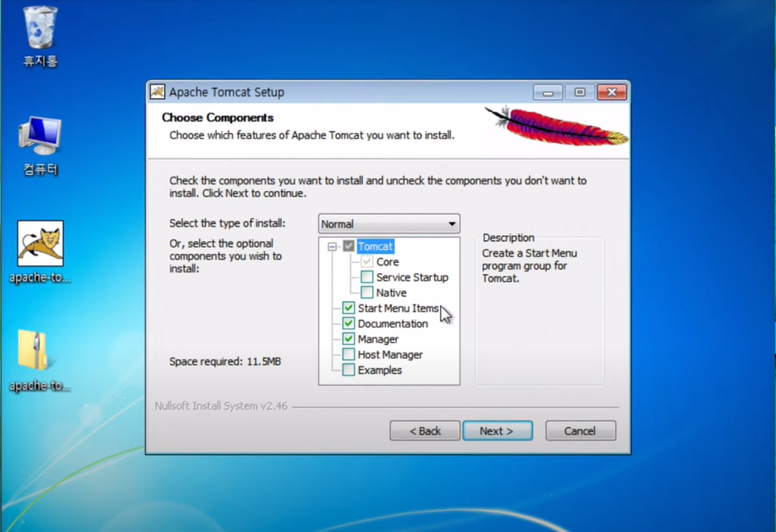Cancel the Tomcat setup
The image size is (776, 532).
(x=581, y=431)
